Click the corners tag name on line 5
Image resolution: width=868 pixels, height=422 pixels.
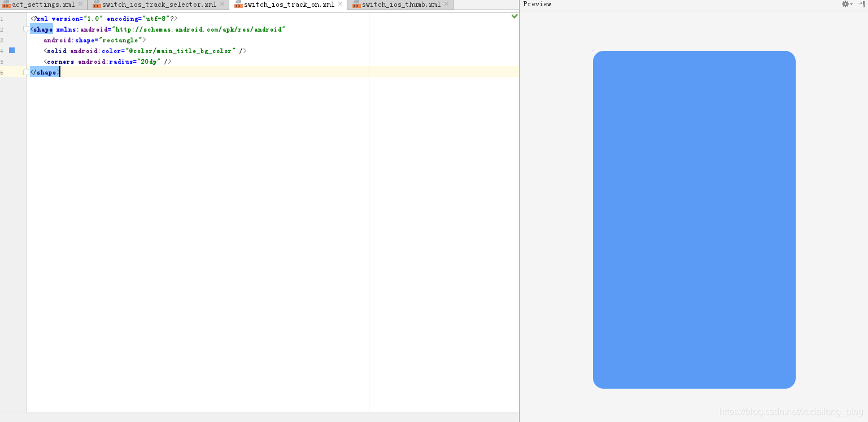60,62
